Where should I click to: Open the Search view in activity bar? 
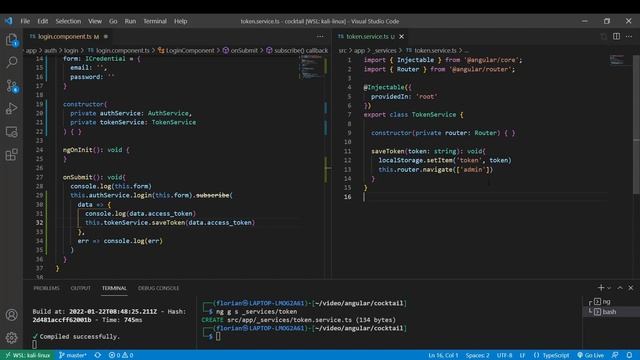(x=11, y=62)
